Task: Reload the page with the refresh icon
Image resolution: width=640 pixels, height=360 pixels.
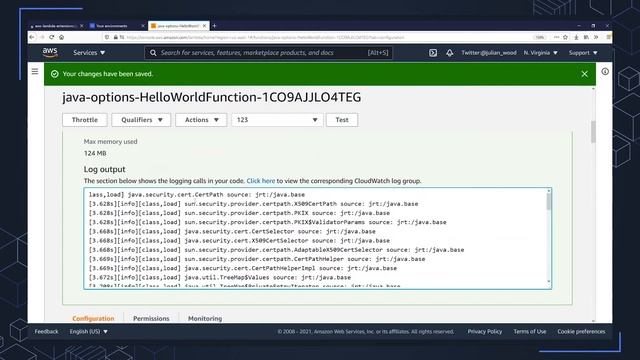Action: click(x=51, y=37)
